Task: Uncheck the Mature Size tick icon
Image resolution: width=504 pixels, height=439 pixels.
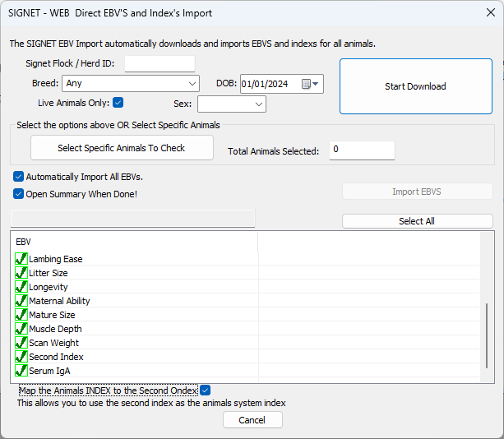Action: (x=21, y=315)
